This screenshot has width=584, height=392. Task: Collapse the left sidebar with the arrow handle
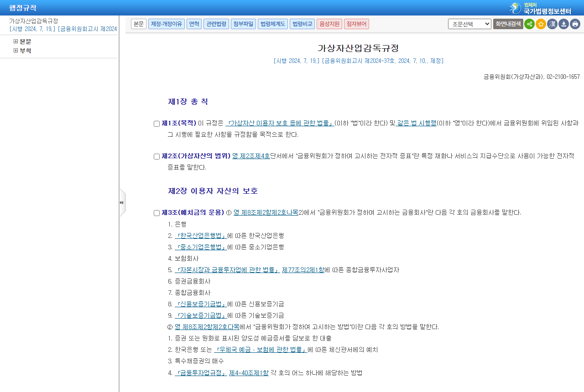tap(122, 202)
